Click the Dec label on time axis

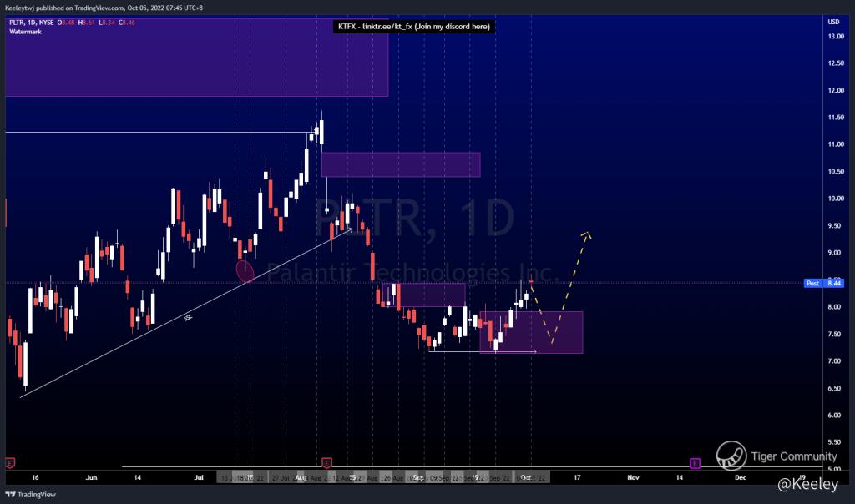click(740, 478)
